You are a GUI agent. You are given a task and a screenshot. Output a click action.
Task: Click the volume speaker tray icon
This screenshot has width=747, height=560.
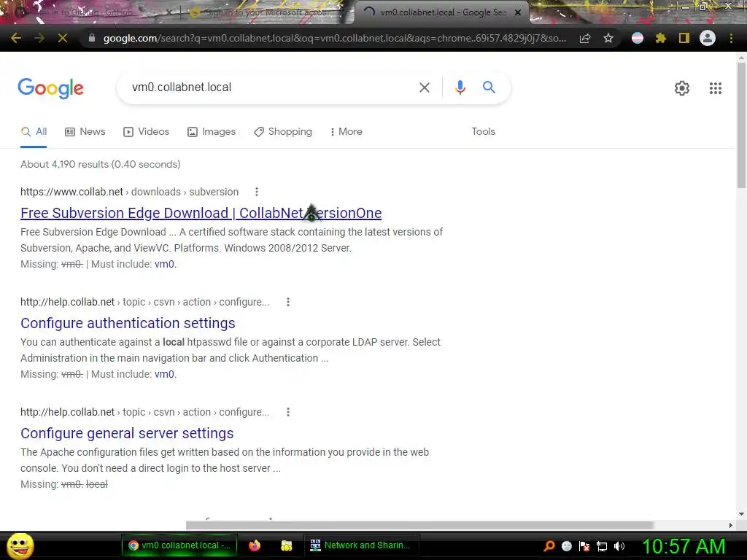tap(619, 546)
